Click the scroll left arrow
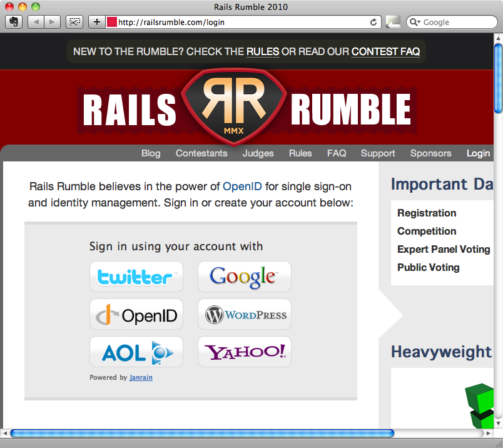The width and height of the screenshot is (503, 448). (4, 433)
